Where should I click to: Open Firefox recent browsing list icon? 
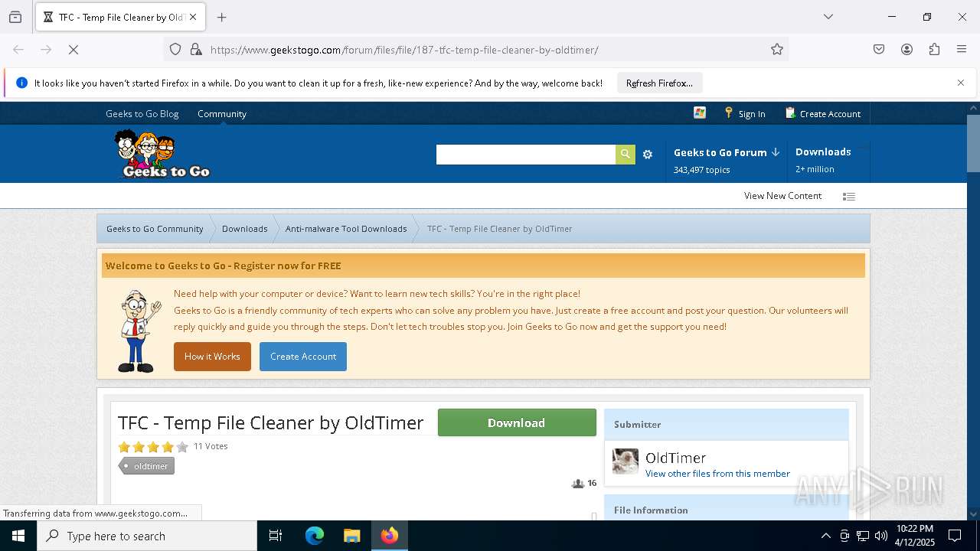pos(15,17)
